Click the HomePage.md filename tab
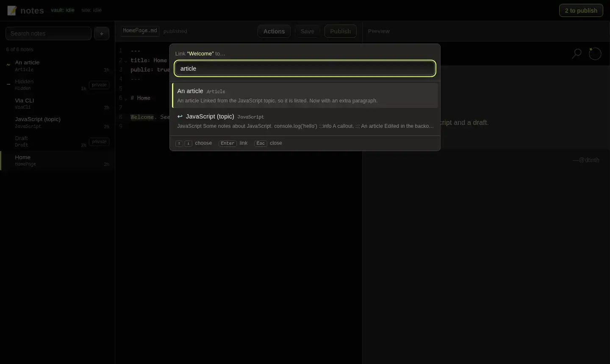The height and width of the screenshot is (364, 610). click(x=140, y=30)
